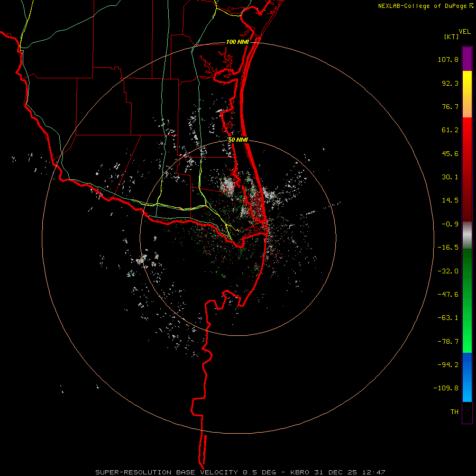Click the gray near-zero segment of color bar

coord(467,235)
